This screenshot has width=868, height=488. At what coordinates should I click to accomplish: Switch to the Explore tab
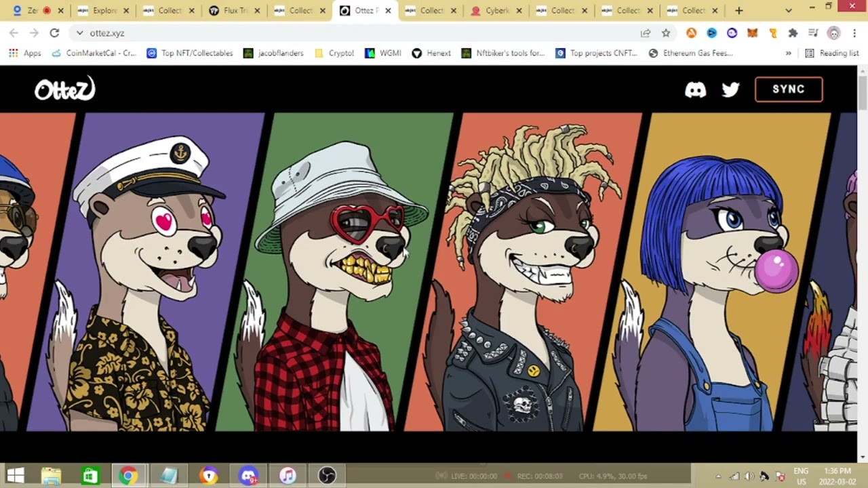(x=104, y=10)
